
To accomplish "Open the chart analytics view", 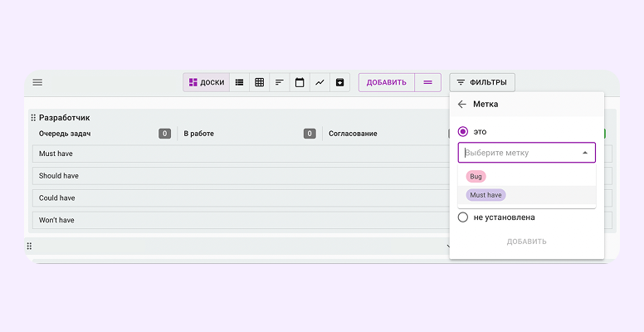I will (320, 82).
